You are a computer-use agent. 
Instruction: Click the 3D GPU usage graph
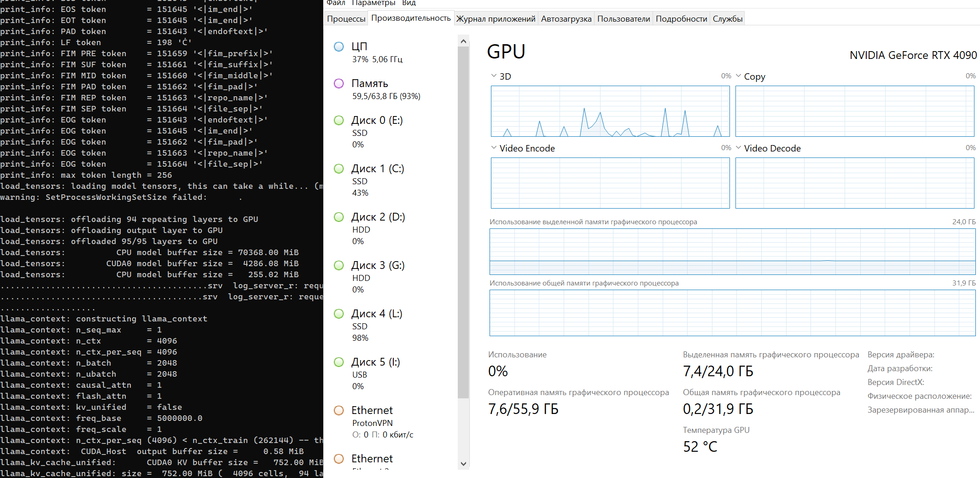pyautogui.click(x=610, y=111)
